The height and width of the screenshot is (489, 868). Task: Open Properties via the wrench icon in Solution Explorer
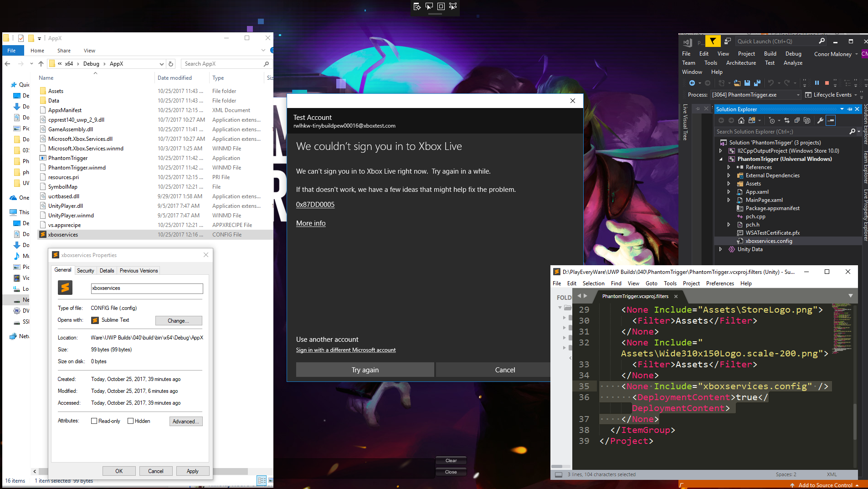(x=821, y=120)
